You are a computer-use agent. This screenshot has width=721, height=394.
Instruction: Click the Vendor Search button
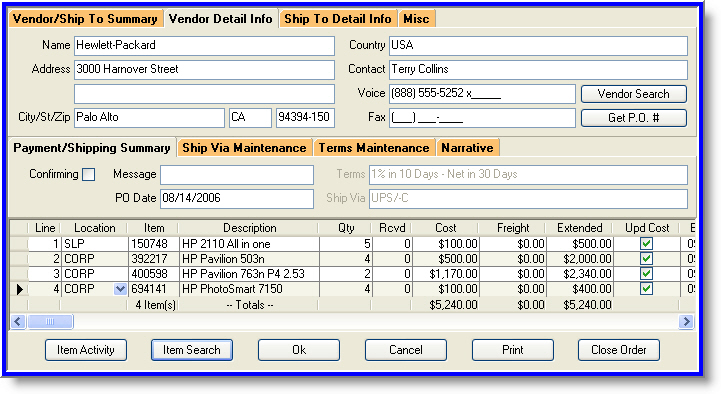click(x=634, y=94)
